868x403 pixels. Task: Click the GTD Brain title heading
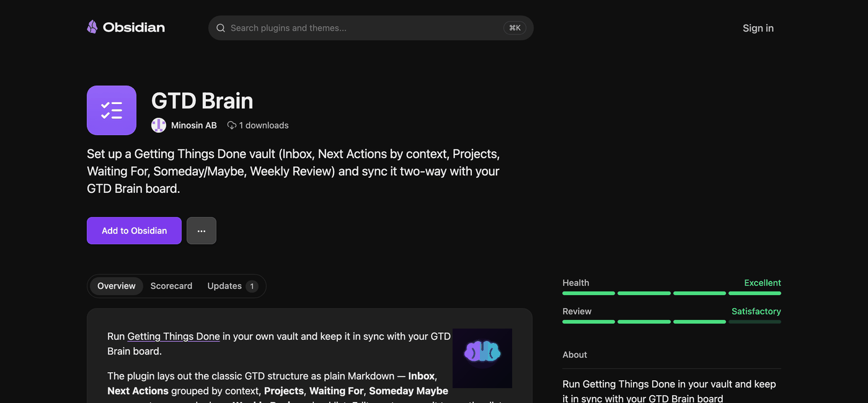pos(202,100)
